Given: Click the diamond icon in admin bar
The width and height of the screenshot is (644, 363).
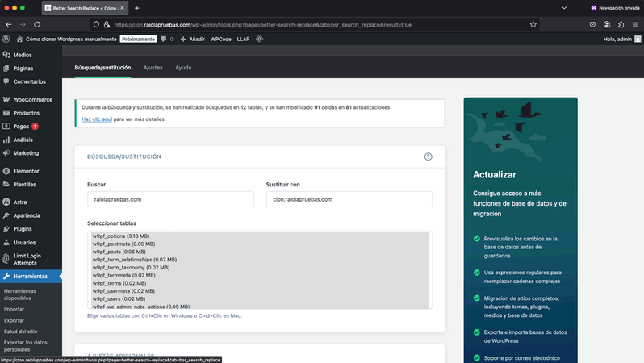Looking at the screenshot, I should [259, 39].
